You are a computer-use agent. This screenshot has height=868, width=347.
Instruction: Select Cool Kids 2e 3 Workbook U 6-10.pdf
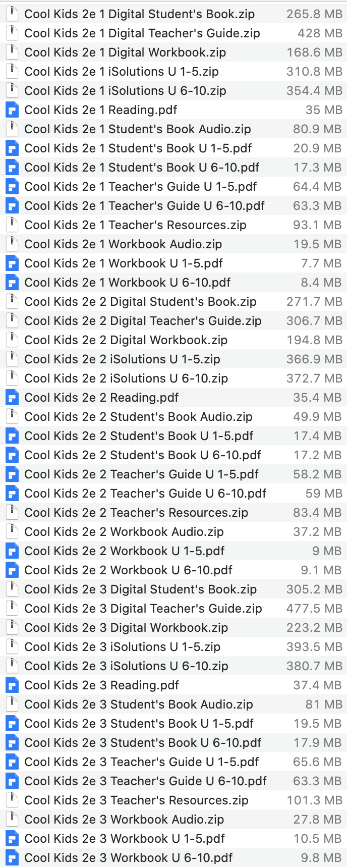coord(129,858)
